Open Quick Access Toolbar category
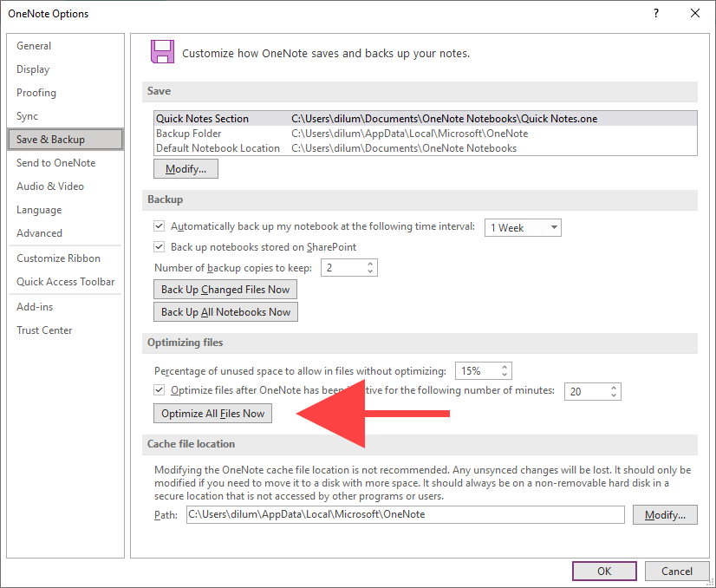The image size is (716, 588). pyautogui.click(x=65, y=282)
